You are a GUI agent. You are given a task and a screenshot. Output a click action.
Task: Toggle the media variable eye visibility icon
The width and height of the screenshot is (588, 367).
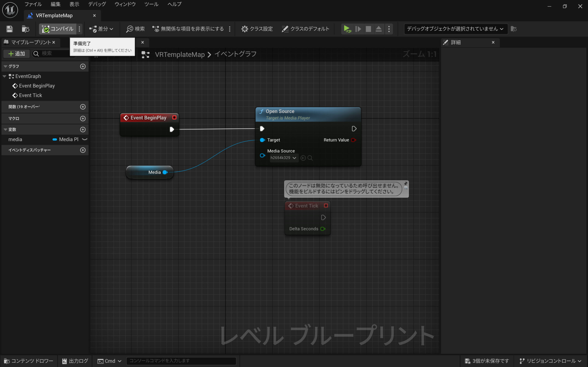(85, 139)
